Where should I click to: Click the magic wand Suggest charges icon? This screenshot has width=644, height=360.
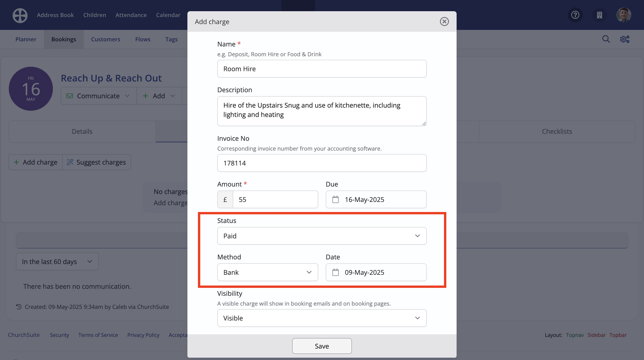[x=70, y=162]
